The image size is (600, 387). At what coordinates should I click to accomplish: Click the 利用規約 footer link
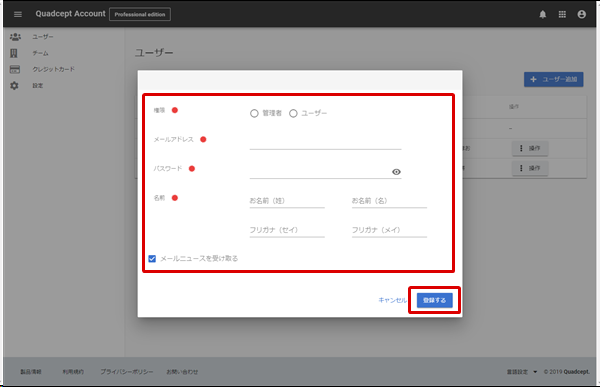(73, 372)
